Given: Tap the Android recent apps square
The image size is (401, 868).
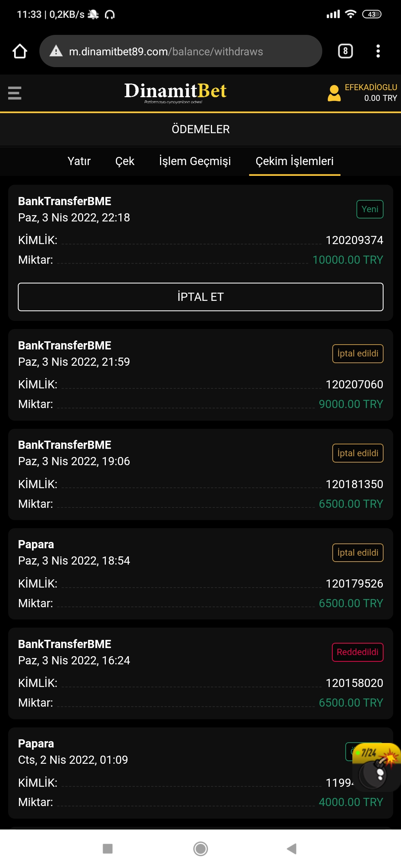Looking at the screenshot, I should [x=108, y=849].
